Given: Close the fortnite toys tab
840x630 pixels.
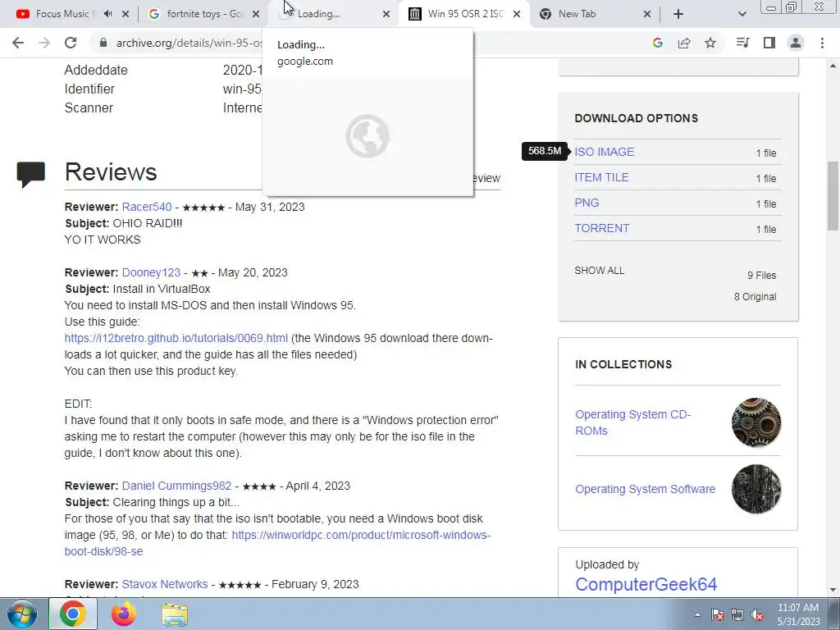Looking at the screenshot, I should 256,14.
